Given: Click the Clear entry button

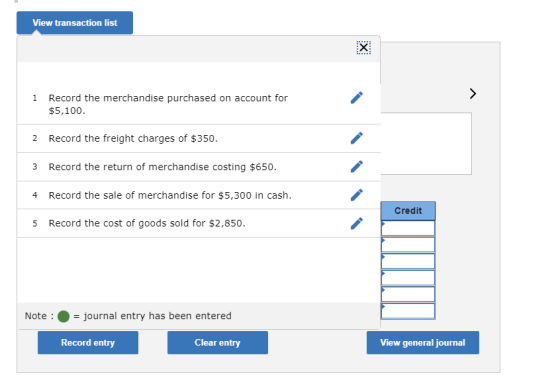Looking at the screenshot, I should point(218,342).
